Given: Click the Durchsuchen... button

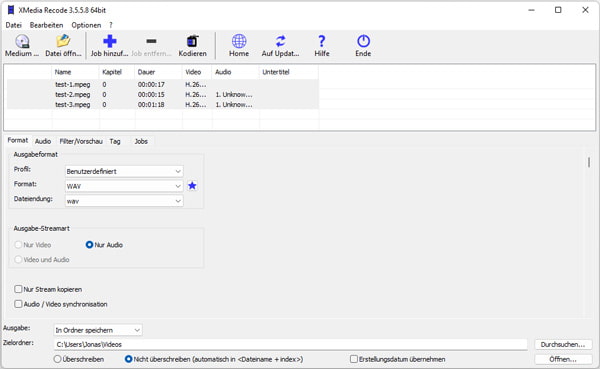Looking at the screenshot, I should click(x=563, y=345).
